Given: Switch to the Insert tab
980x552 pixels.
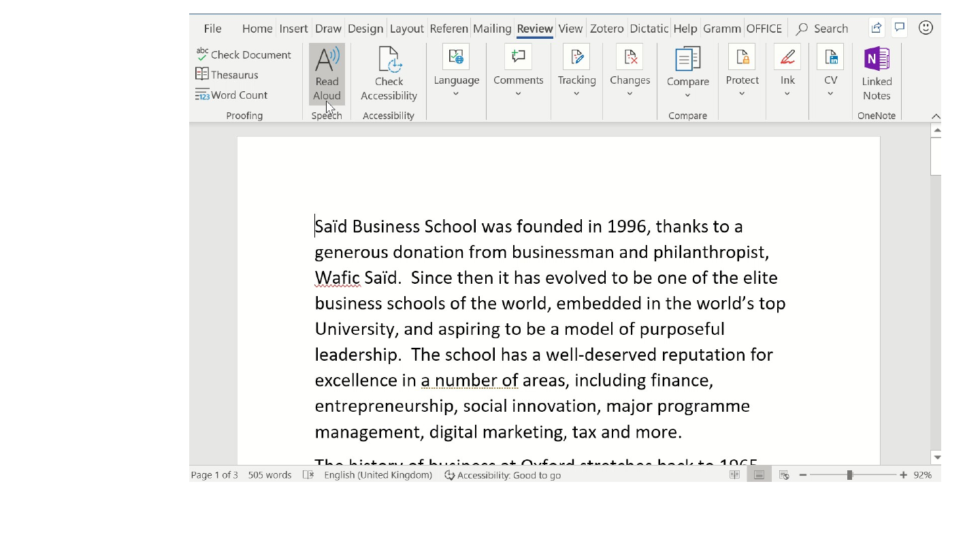Looking at the screenshot, I should [x=293, y=29].
